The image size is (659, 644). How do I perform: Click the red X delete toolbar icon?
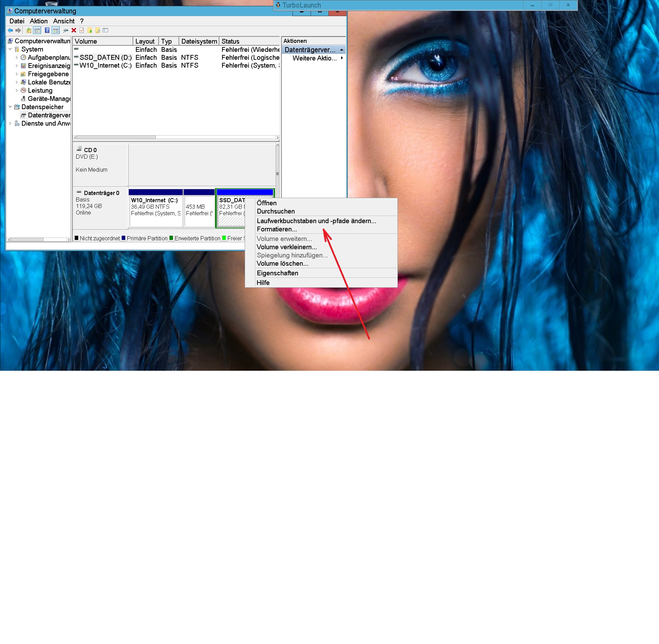click(74, 31)
